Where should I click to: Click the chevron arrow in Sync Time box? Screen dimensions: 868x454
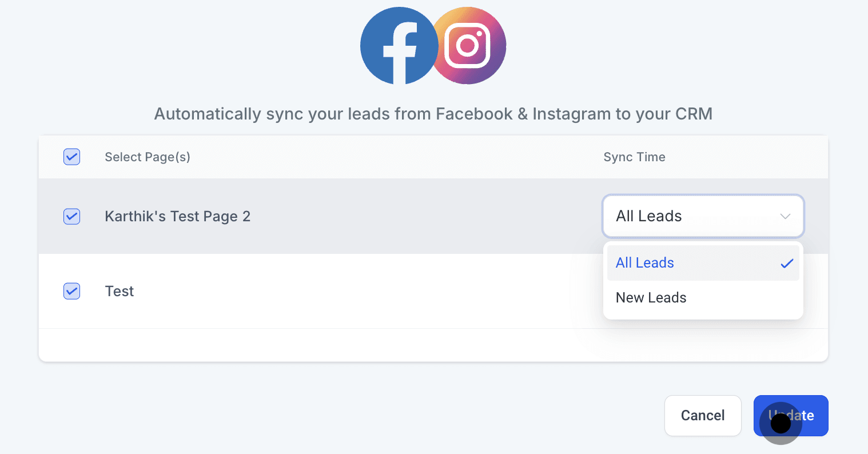tap(785, 216)
